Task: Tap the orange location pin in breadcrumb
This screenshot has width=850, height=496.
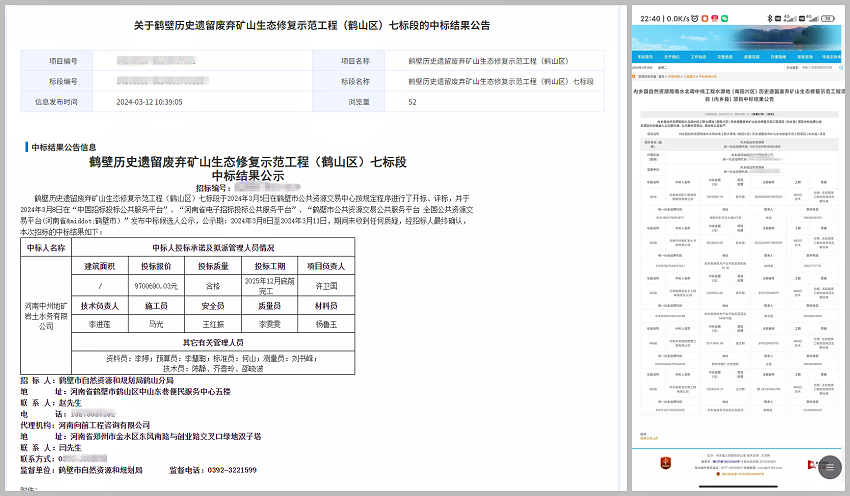Action: point(634,76)
